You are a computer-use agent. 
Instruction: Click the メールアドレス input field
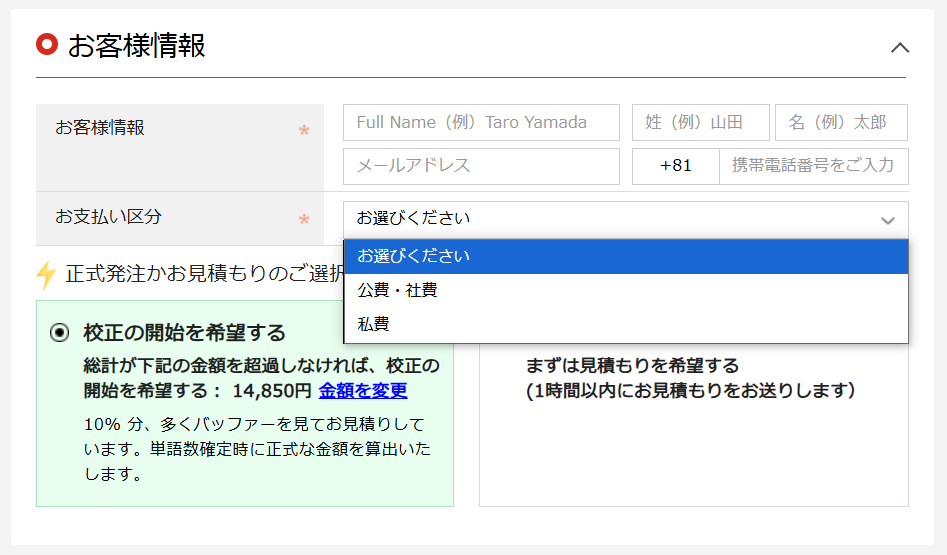[481, 166]
